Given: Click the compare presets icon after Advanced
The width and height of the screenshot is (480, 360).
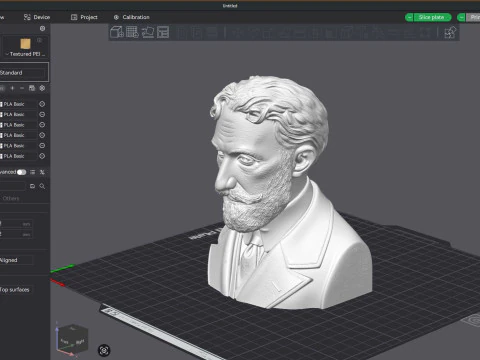Looking at the screenshot, I should [x=42, y=172].
